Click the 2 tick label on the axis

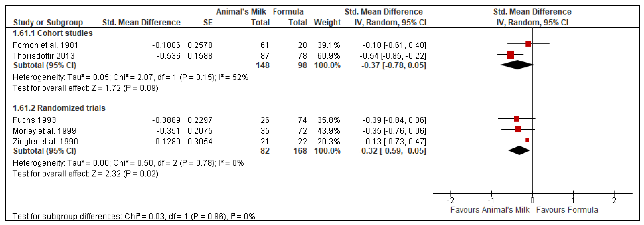[614, 200]
